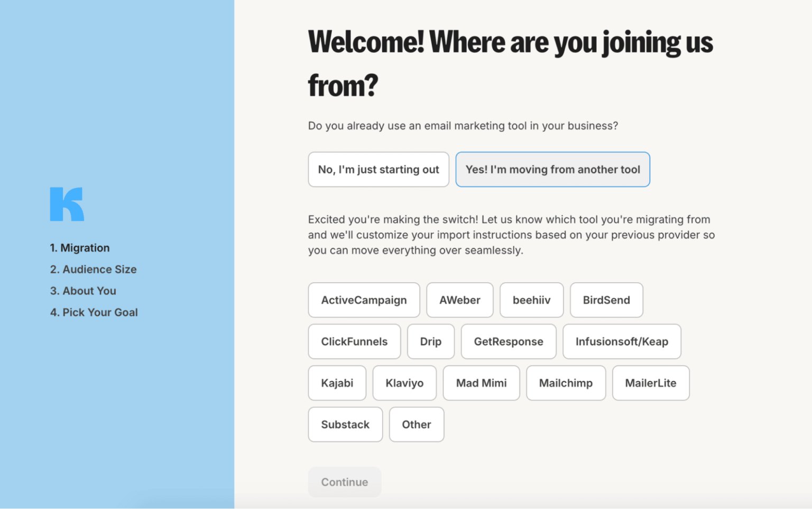Select Mailchimp as your previous tool
This screenshot has width=812, height=509.
pos(566,383)
